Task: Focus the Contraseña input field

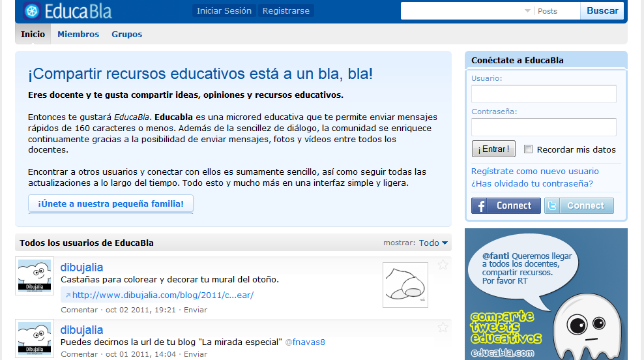Action: pyautogui.click(x=544, y=127)
